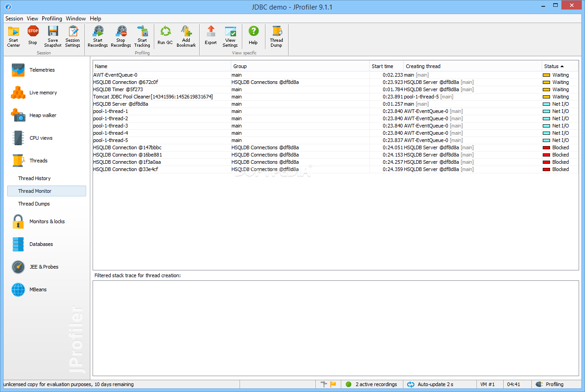
Task: Open the JEE & Probes section
Action: pos(35,267)
